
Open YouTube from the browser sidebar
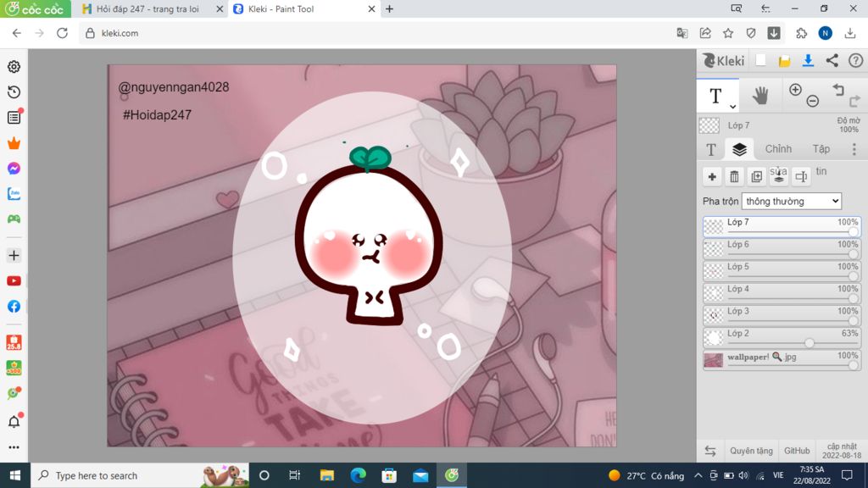[14, 281]
